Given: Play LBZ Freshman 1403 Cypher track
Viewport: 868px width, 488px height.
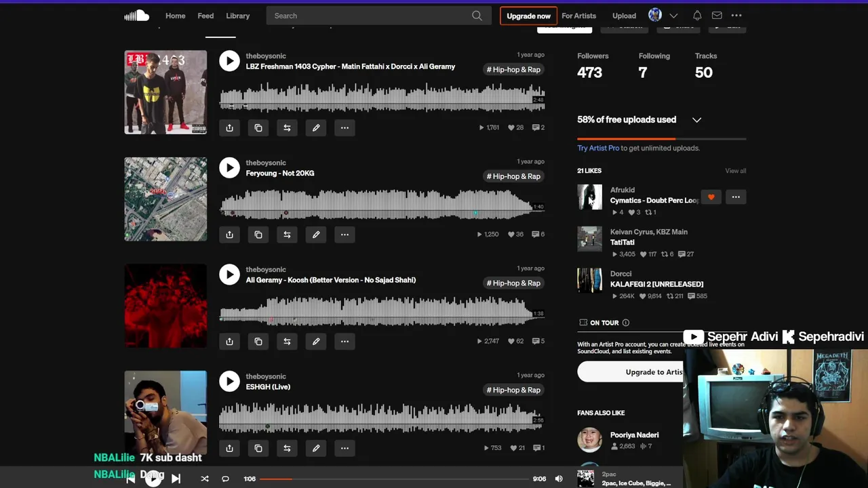Looking at the screenshot, I should (229, 61).
